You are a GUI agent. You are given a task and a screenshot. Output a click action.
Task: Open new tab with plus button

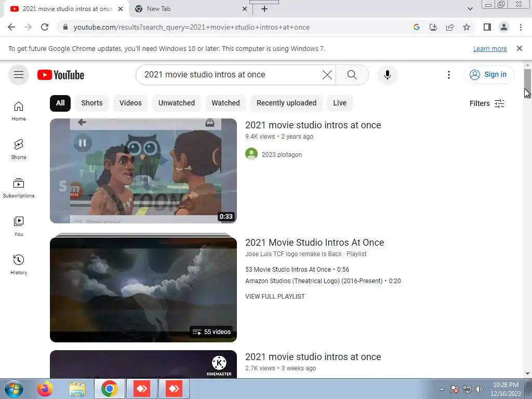[264, 9]
